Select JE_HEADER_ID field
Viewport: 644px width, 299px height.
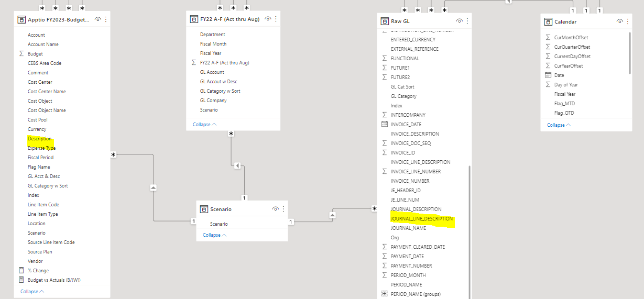tap(406, 191)
